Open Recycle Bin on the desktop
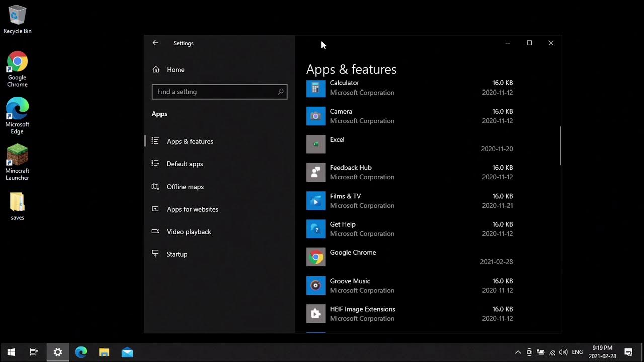 [17, 20]
